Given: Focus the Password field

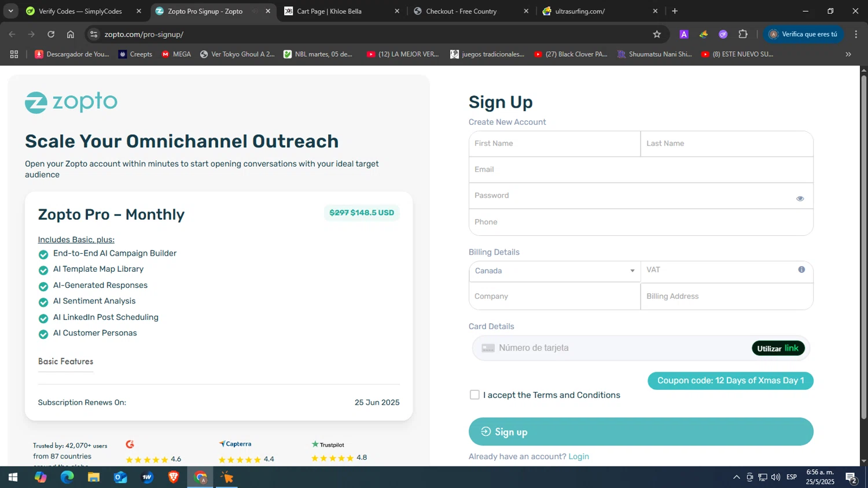Looking at the screenshot, I should pos(641,195).
